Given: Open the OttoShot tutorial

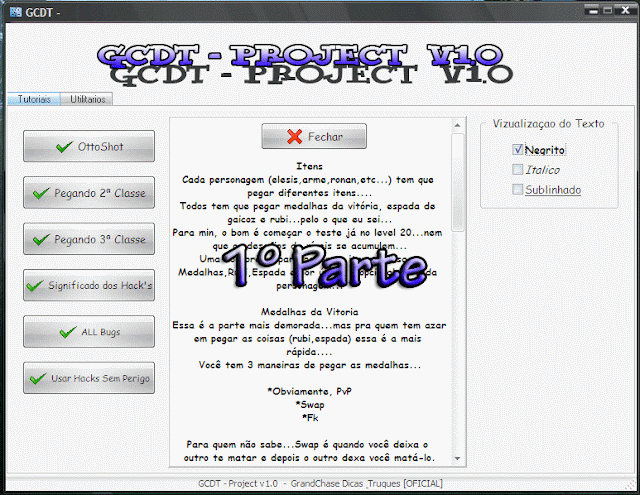Looking at the screenshot, I should pos(89,146).
